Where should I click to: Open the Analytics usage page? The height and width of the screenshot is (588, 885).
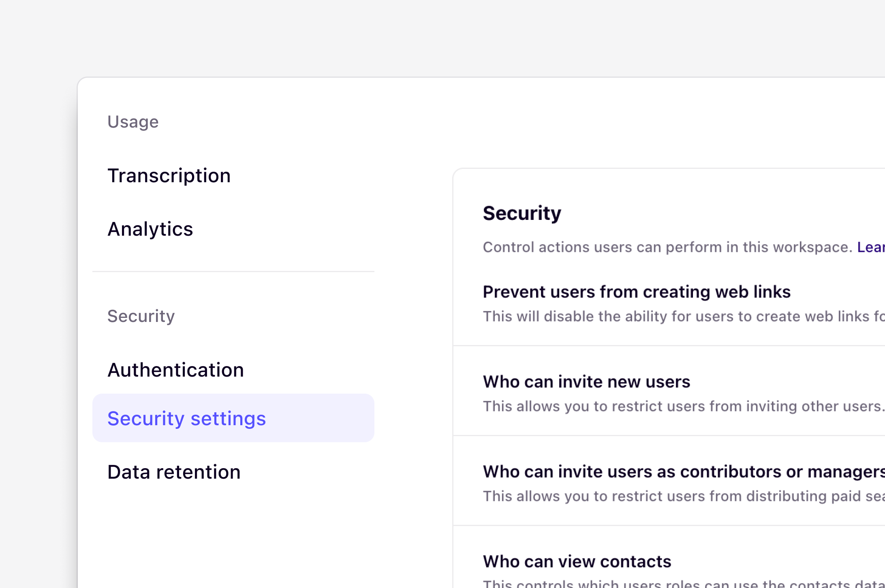150,229
